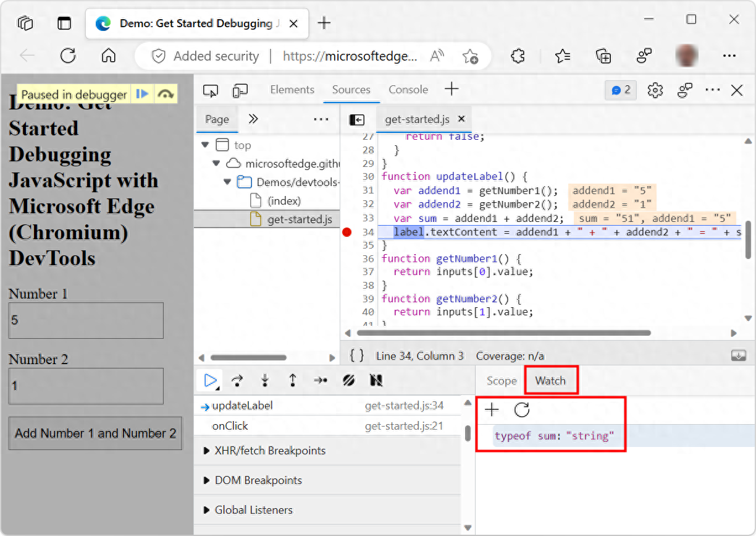
Task: Click the coverage drawer icon
Action: click(738, 355)
